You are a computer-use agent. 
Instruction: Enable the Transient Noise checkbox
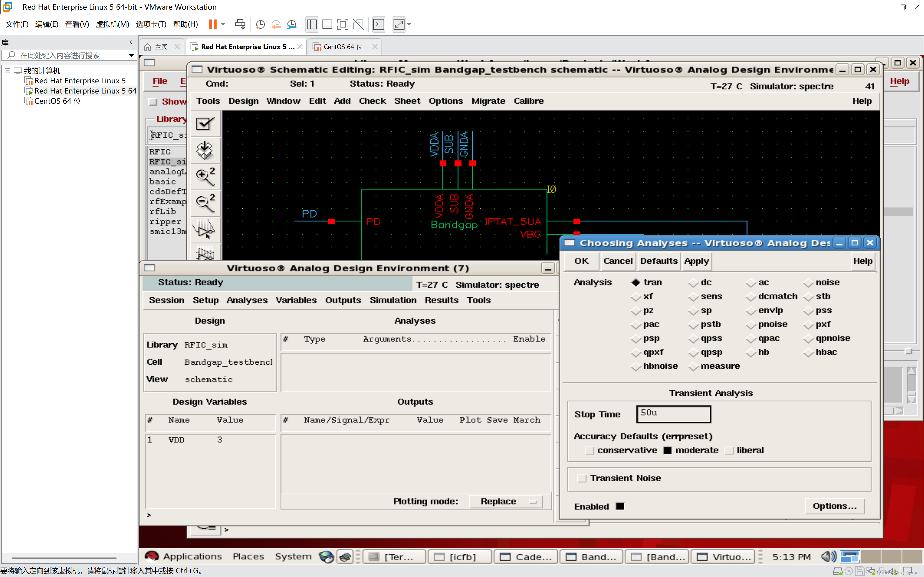[582, 478]
